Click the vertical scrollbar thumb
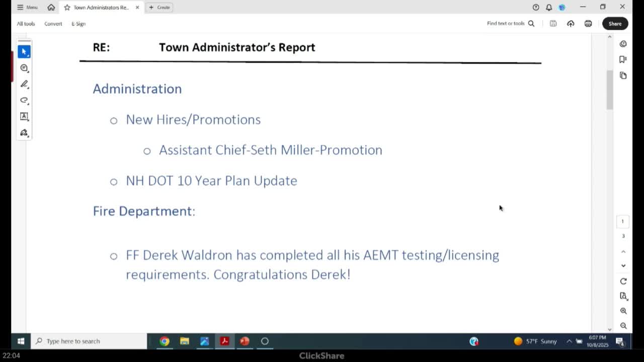644x362 pixels. (610, 89)
